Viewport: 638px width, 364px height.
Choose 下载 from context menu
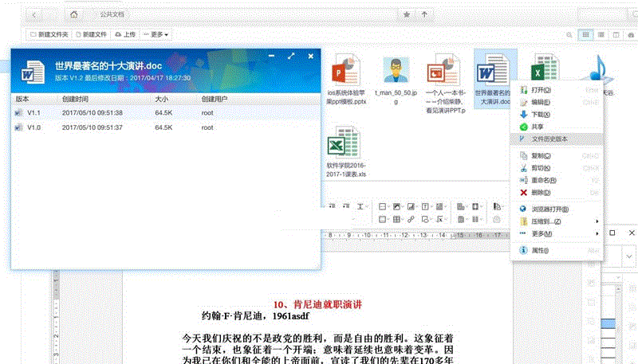coord(539,115)
